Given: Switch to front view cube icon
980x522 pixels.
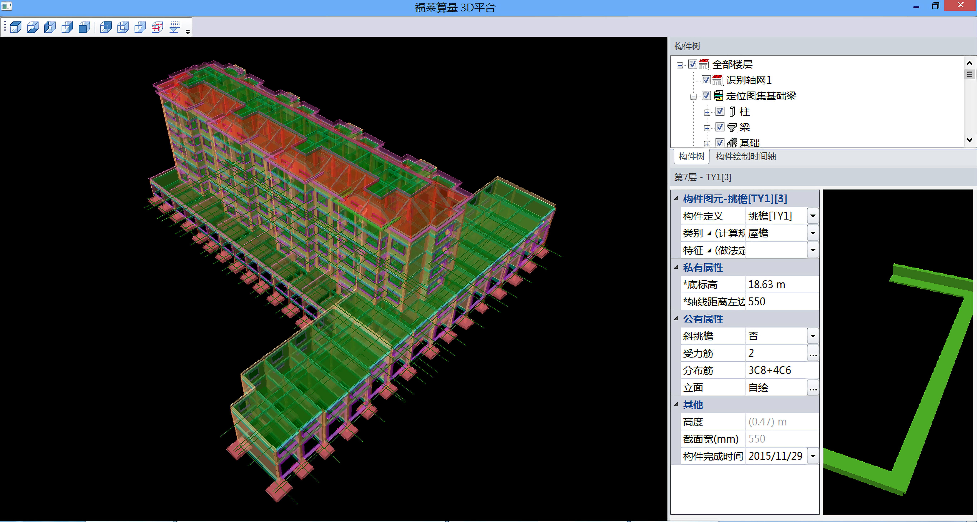Looking at the screenshot, I should (84, 27).
